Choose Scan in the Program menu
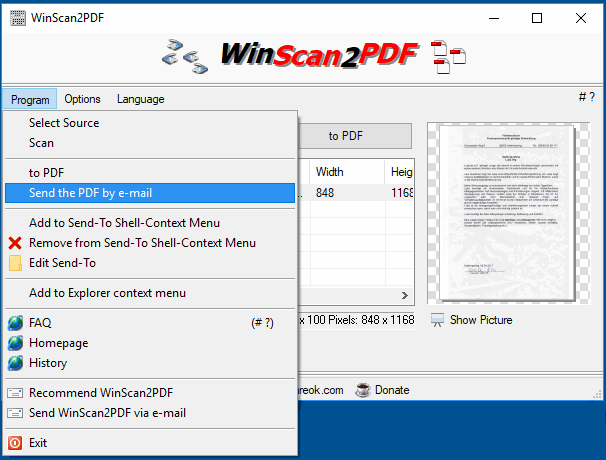 (x=150, y=143)
